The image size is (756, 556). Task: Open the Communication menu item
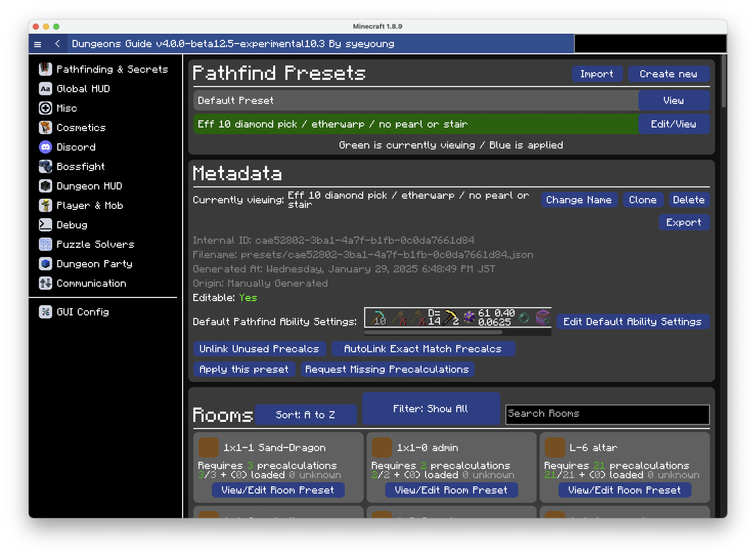(x=91, y=283)
